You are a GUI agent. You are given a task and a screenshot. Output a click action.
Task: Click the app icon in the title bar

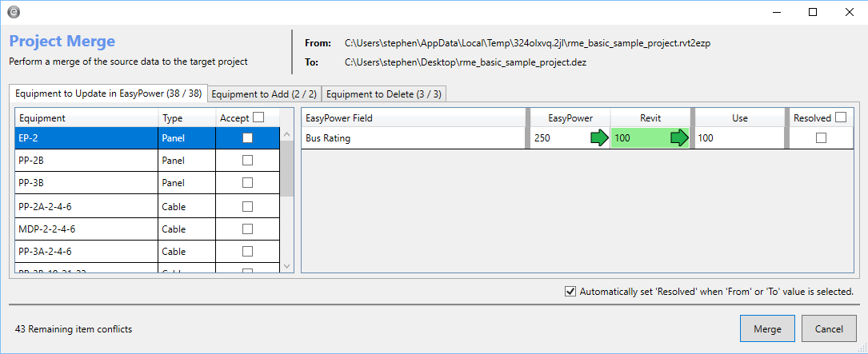(x=14, y=12)
